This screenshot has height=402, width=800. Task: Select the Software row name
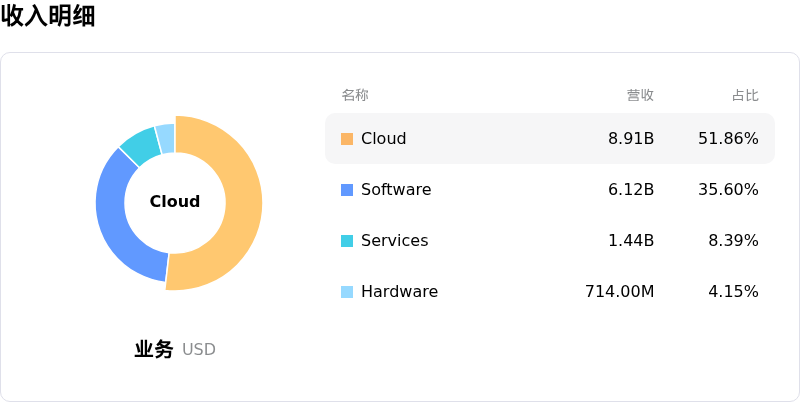click(x=396, y=190)
